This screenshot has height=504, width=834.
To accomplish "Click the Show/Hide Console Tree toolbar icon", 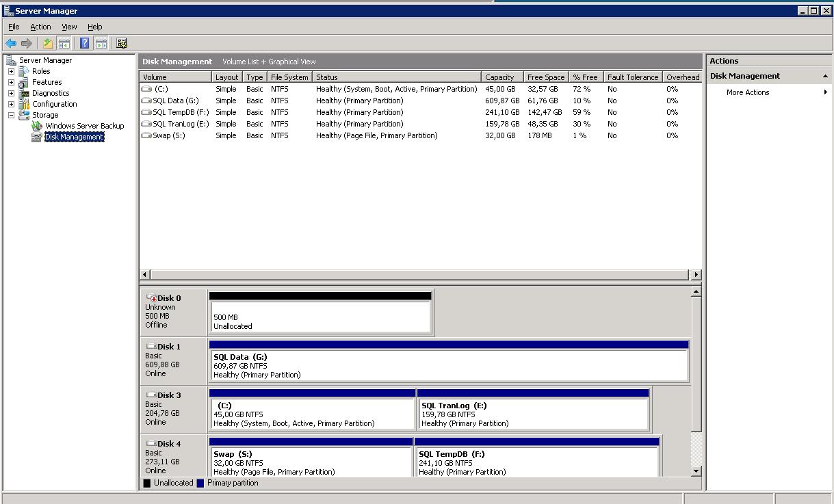I will 64,43.
